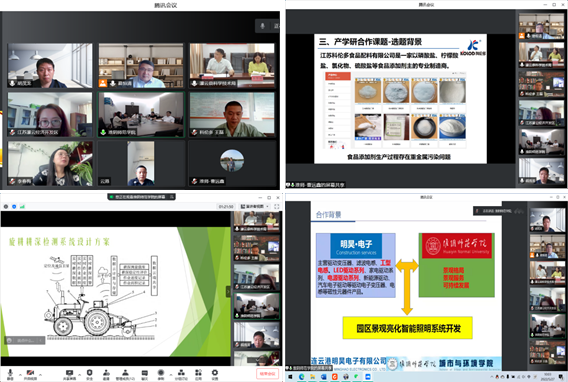Viewport: 568px width, 382px height.
Task: Select the tractor slide participant thumbnail strip collapse handle
Action: (228, 291)
